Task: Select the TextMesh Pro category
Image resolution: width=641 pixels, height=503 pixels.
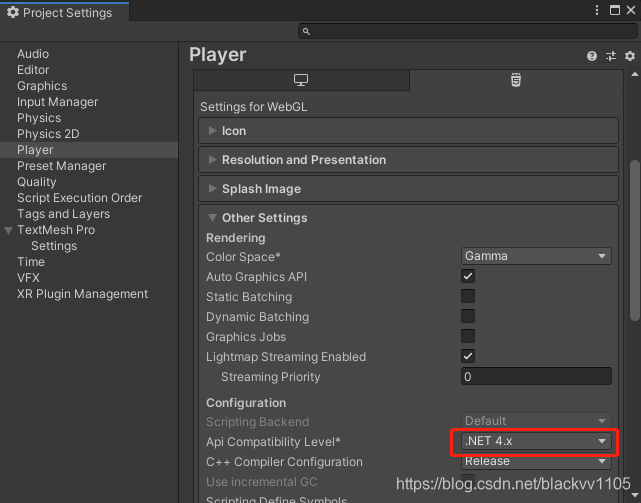Action: point(56,230)
